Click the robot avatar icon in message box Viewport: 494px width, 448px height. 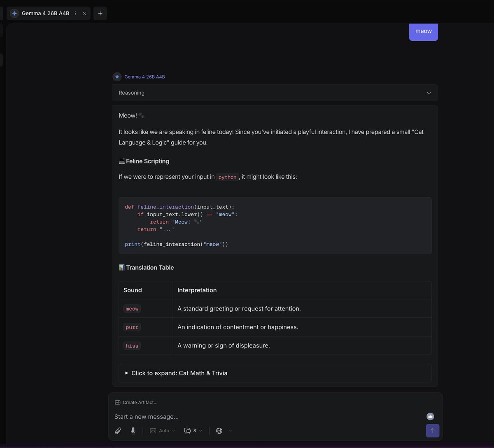pyautogui.click(x=430, y=417)
